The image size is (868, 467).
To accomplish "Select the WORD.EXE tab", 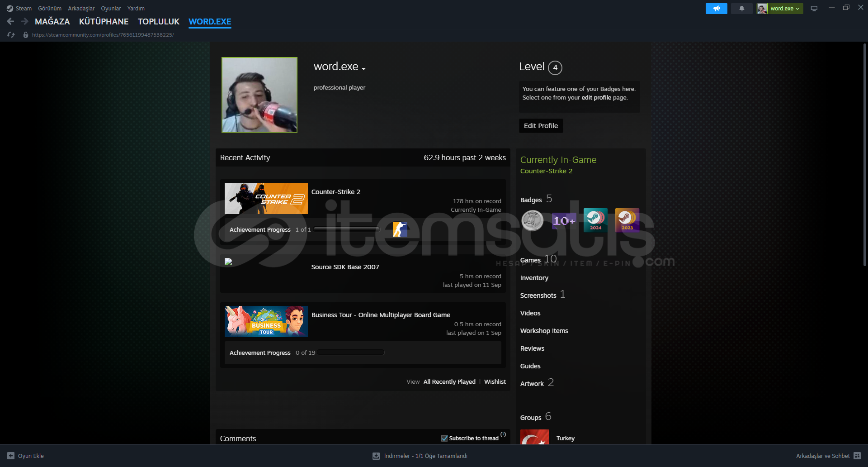I will [210, 21].
